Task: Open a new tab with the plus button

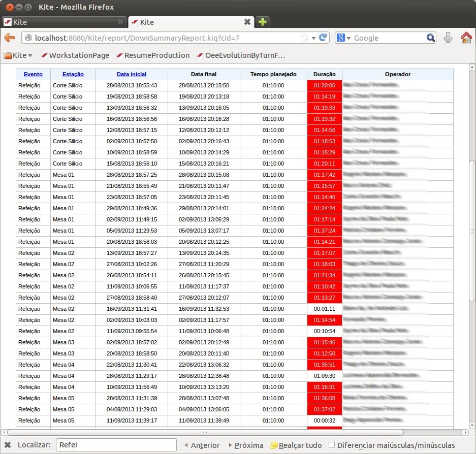Action: tap(262, 22)
